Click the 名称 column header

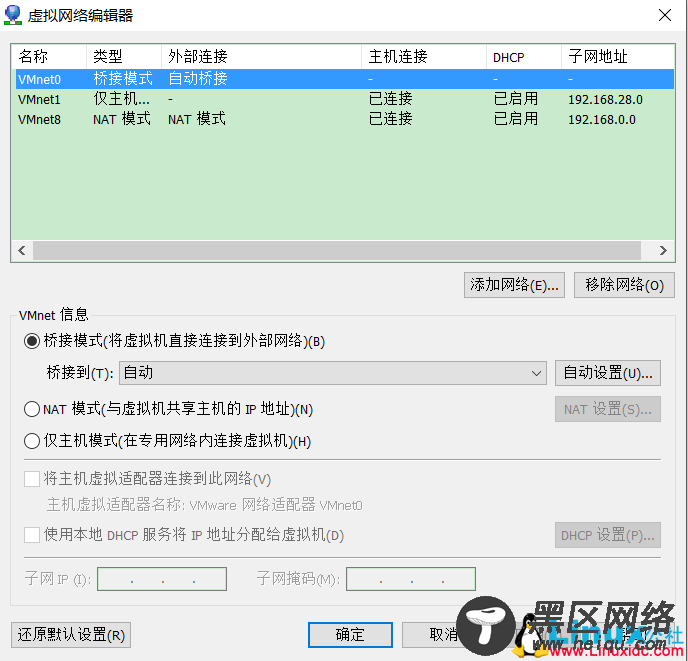[49, 57]
